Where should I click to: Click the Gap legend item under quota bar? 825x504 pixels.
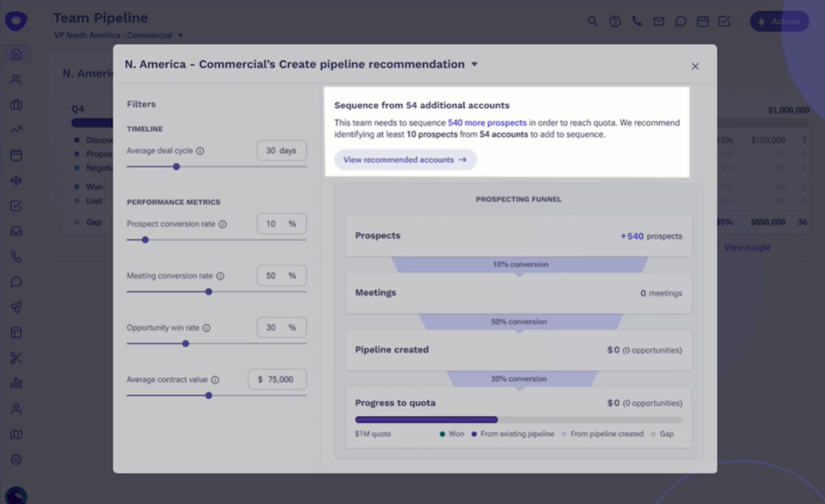tap(662, 434)
